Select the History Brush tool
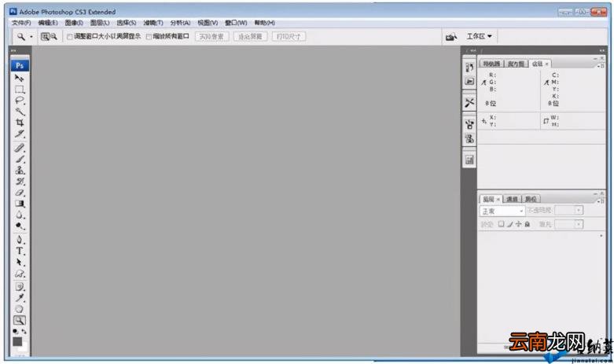614x364 pixels. point(19,182)
